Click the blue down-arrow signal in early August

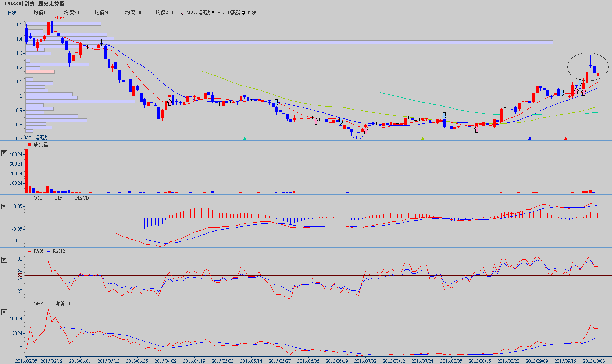coord(444,116)
